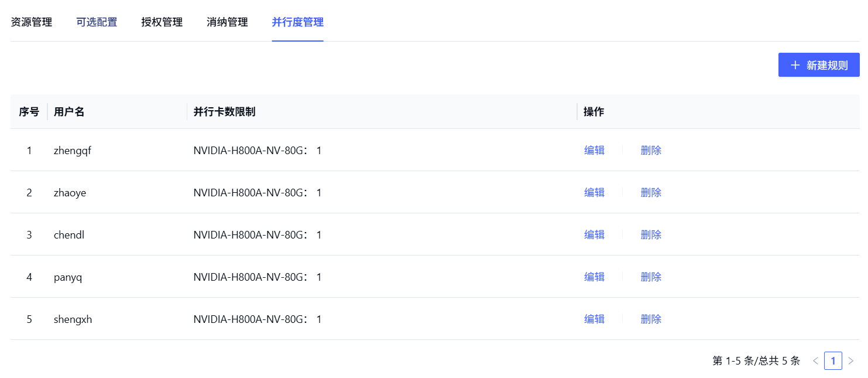The height and width of the screenshot is (378, 868).
Task: Go to next page using right arrow
Action: (x=851, y=361)
